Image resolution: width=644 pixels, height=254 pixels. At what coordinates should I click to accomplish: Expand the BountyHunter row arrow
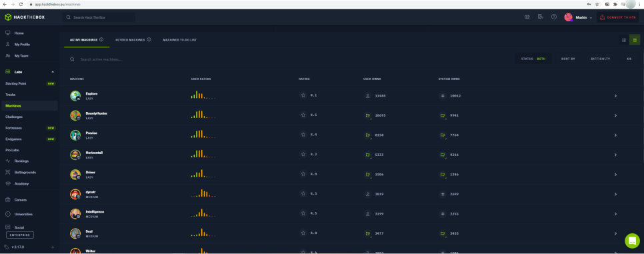[x=615, y=115]
